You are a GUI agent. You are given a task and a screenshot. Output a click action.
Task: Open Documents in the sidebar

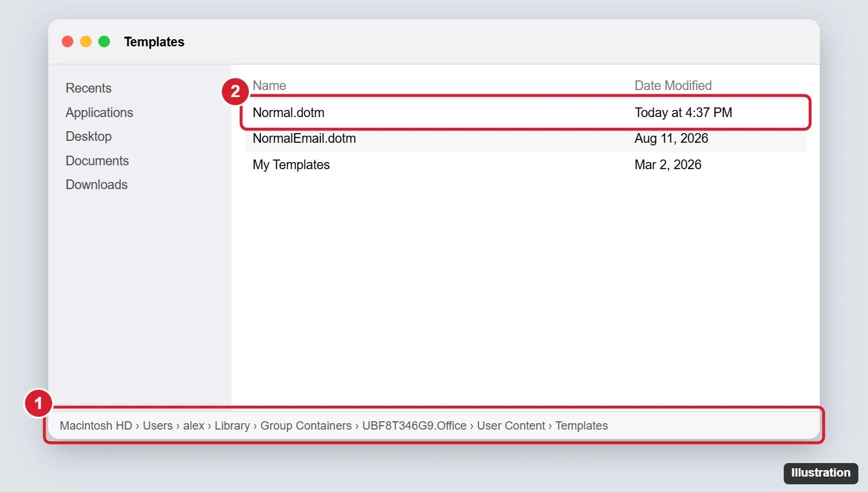97,161
